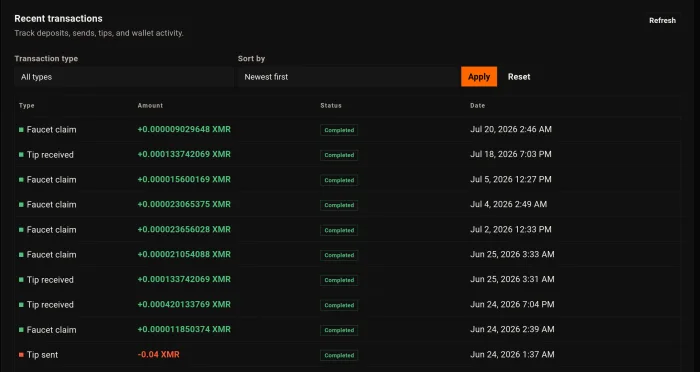Apply the transaction filters
Viewport: 700px width, 372px height.
click(479, 77)
